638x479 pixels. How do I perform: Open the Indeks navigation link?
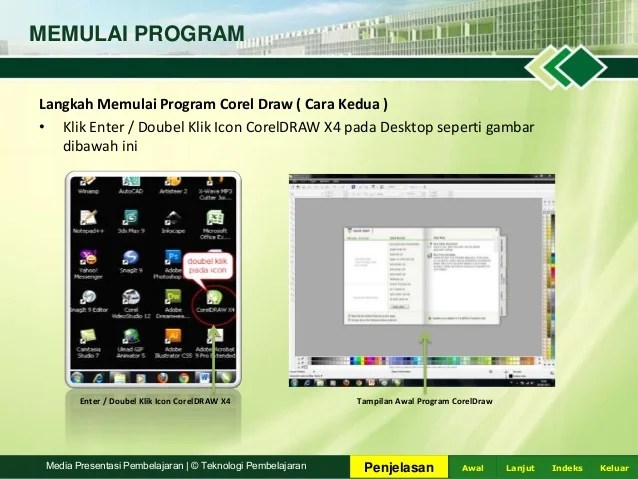(567, 468)
